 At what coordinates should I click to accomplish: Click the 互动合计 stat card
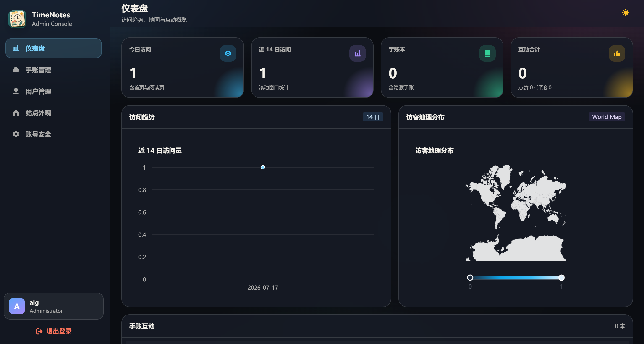pos(571,68)
